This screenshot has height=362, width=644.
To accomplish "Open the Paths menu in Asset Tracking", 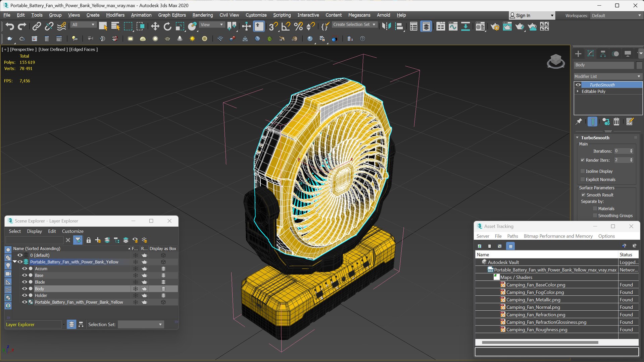I will coord(512,236).
